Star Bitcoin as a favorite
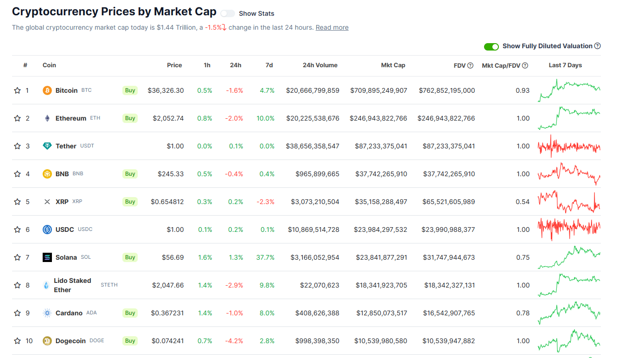 pos(17,90)
